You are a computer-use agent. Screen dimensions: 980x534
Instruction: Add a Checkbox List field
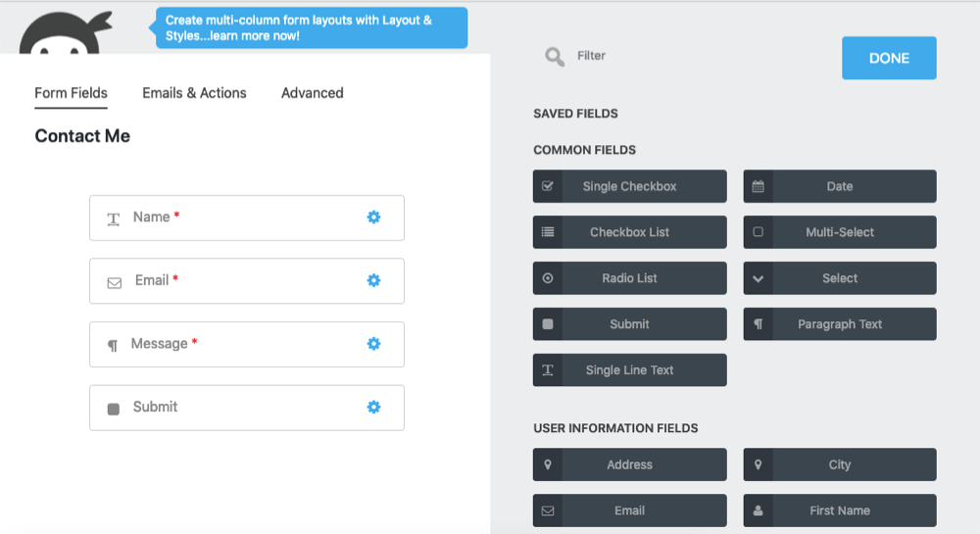[x=629, y=232]
